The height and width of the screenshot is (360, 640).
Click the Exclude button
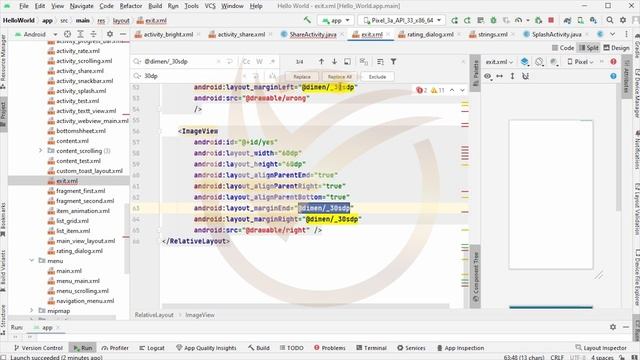(377, 77)
